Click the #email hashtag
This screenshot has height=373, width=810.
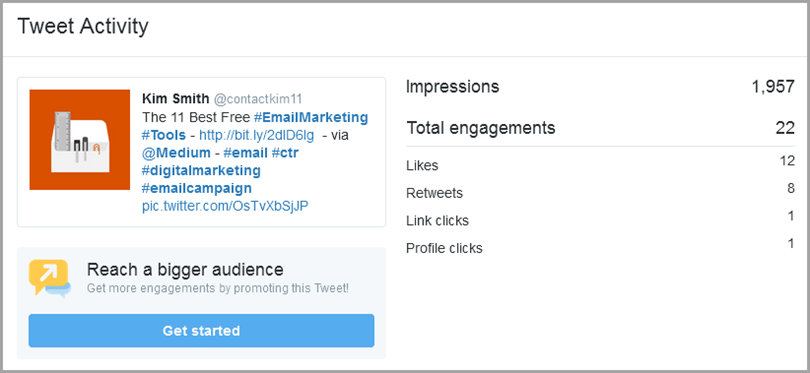[x=245, y=153]
